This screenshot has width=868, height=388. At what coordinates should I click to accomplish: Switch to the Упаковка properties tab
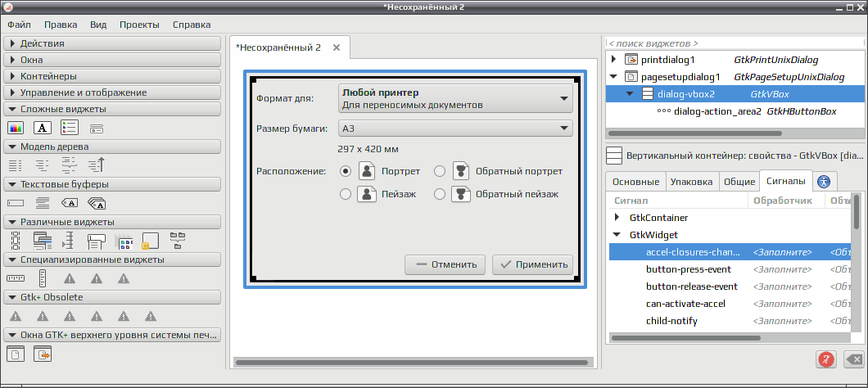[x=691, y=182]
